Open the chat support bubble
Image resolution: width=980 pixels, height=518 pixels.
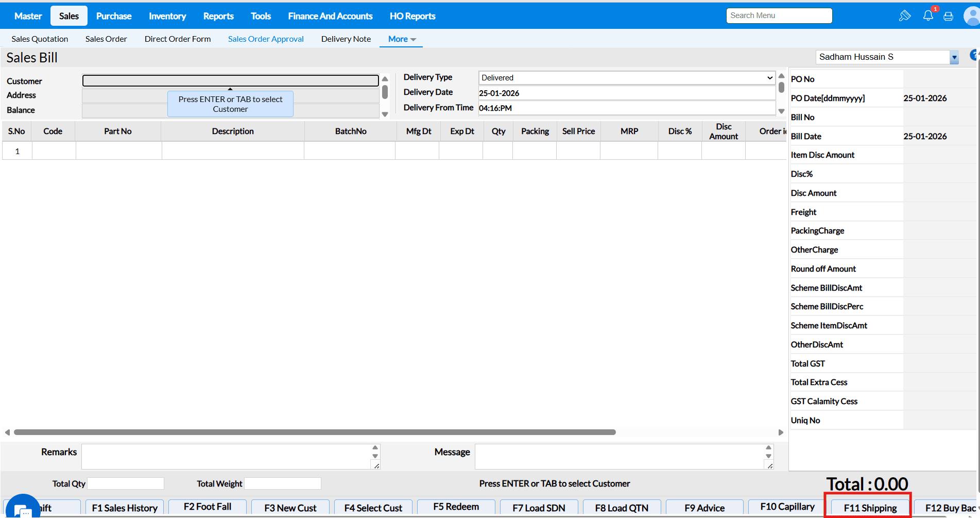[23, 509]
